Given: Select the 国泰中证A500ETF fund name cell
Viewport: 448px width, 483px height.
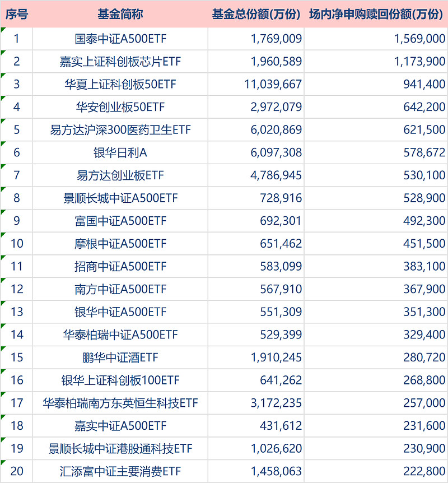Looking at the screenshot, I should pyautogui.click(x=120, y=39).
